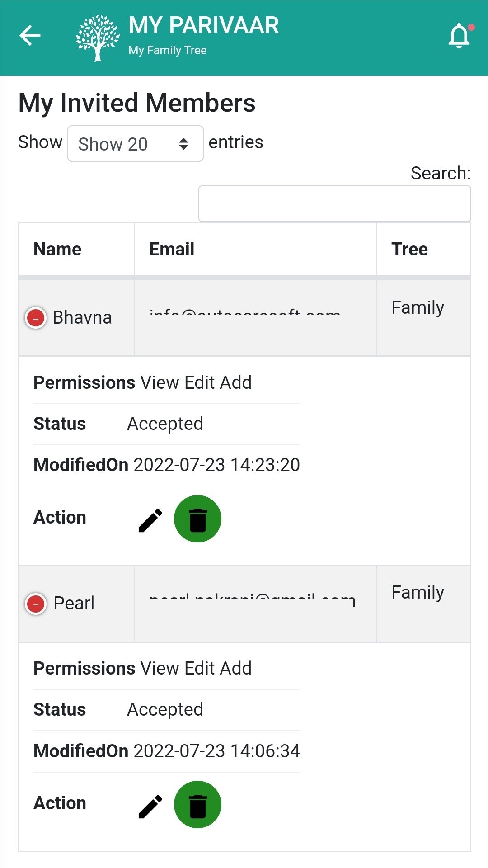488x868 pixels.
Task: Select Pearl's name in the table
Action: click(74, 604)
